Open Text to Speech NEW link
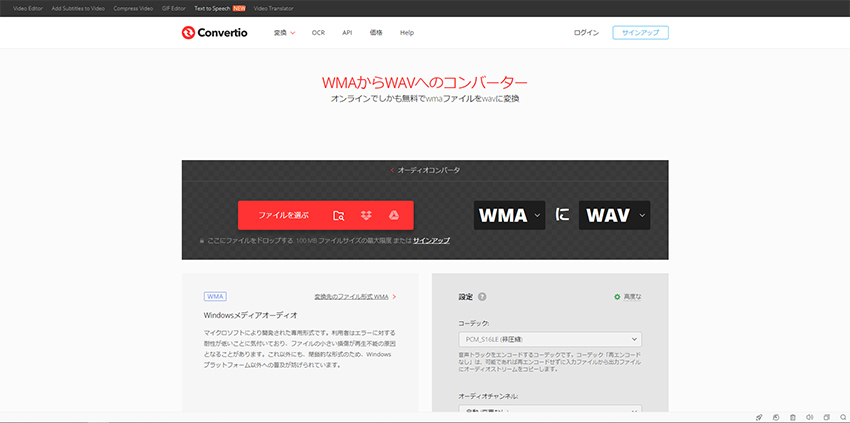 point(220,9)
